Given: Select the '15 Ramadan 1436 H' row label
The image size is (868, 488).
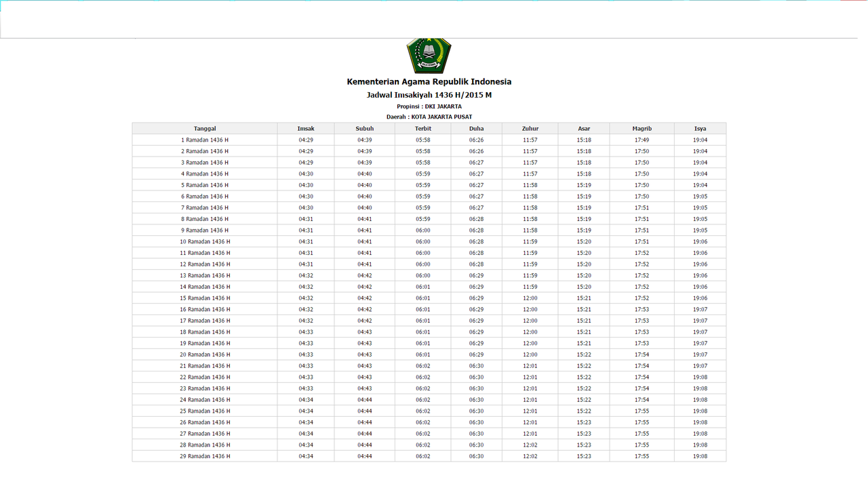Looking at the screenshot, I should 205,298.
